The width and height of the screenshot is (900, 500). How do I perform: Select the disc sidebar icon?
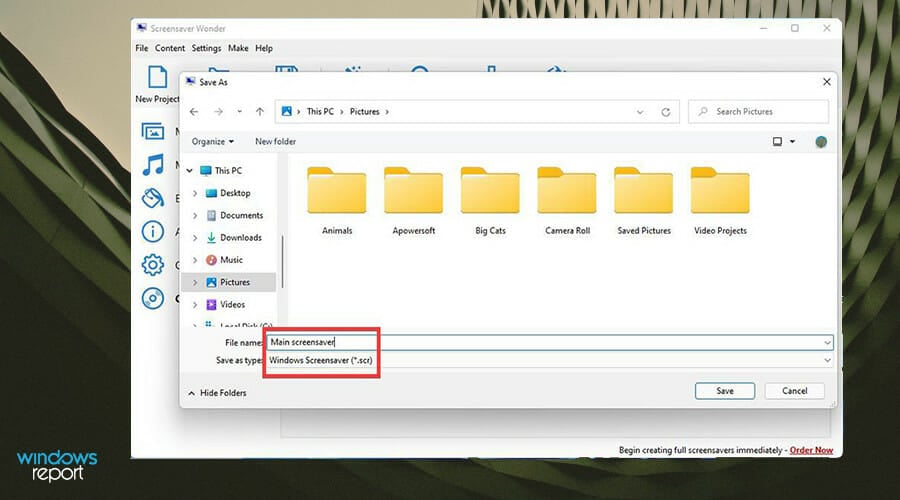153,299
